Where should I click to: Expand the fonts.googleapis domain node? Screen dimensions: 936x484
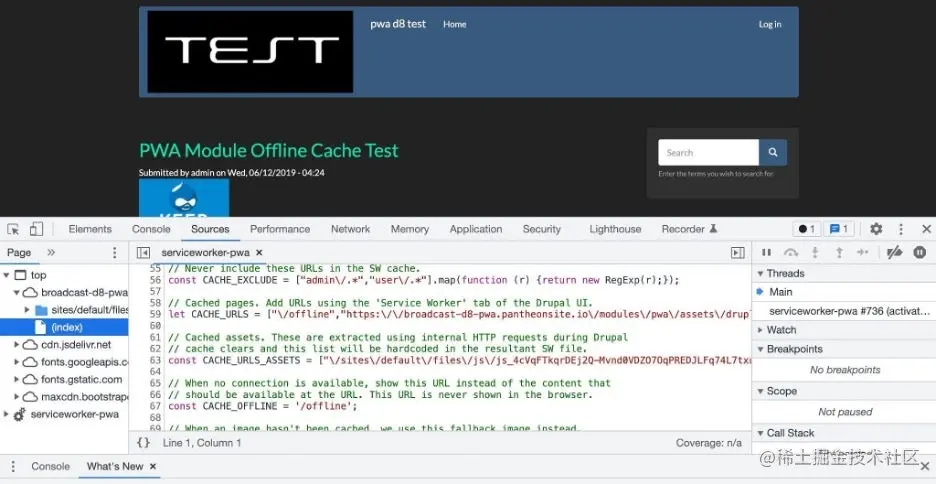tap(17, 362)
